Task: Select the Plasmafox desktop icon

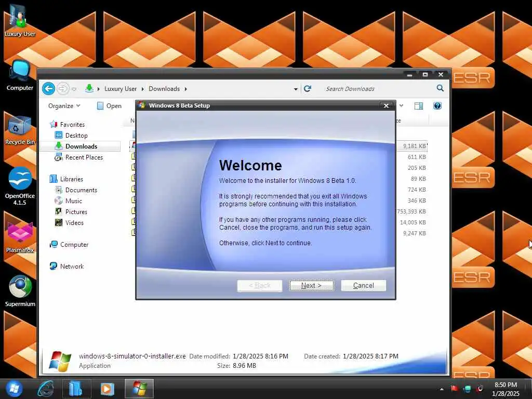Action: coord(20,237)
